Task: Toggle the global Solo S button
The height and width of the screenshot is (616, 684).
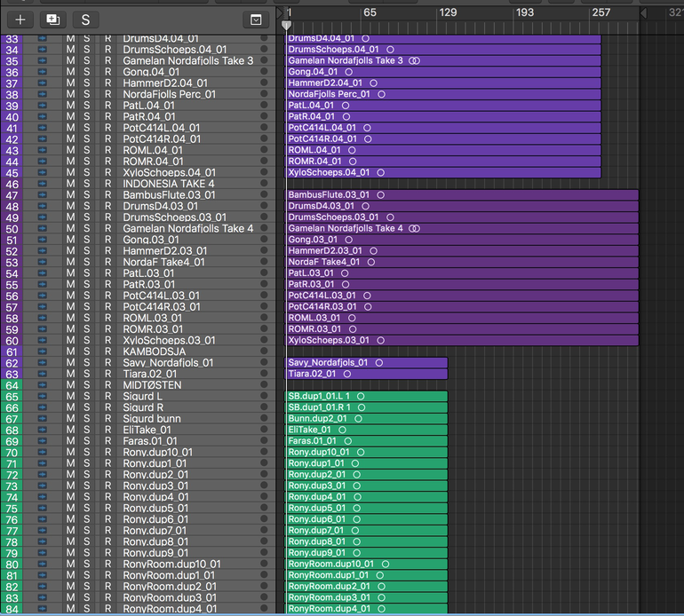Action: pos(85,19)
